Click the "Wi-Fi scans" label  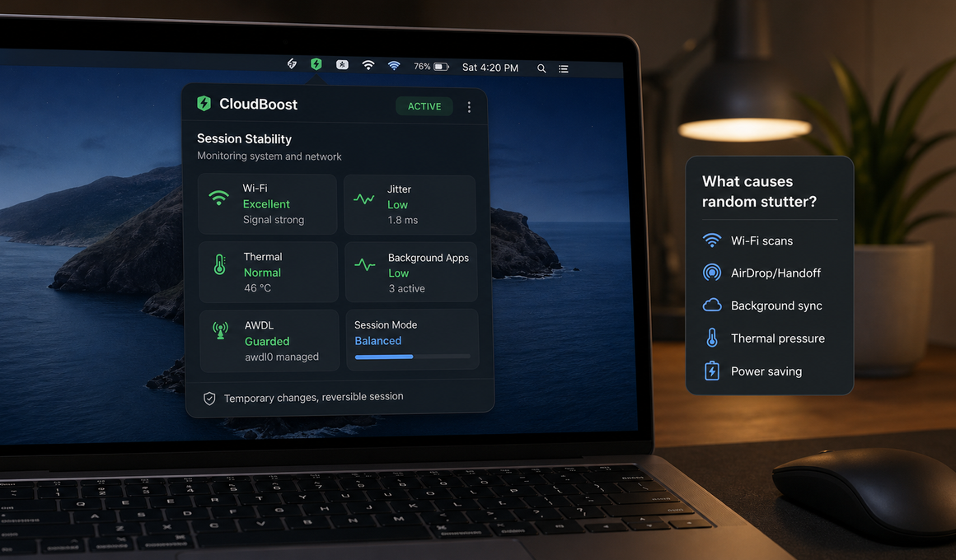pos(762,240)
